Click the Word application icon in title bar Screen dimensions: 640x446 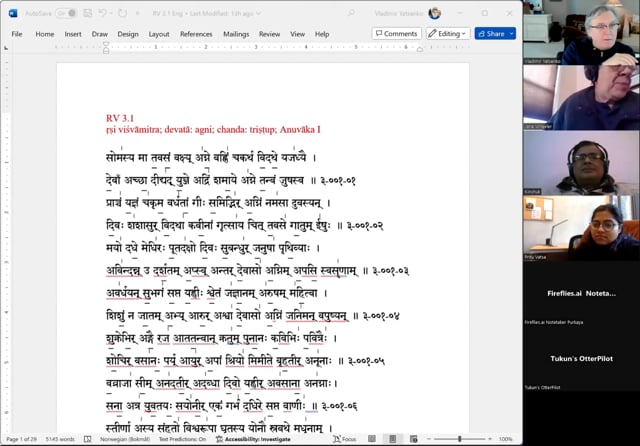[x=13, y=13]
